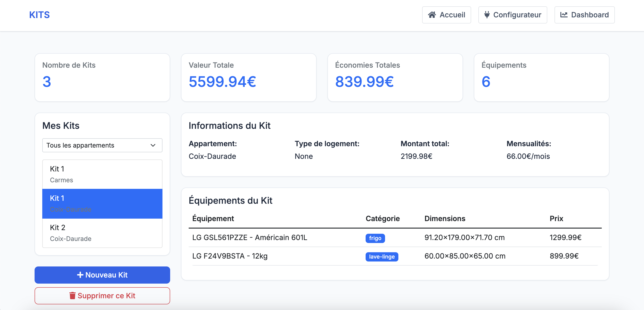The height and width of the screenshot is (310, 644).
Task: Click the plus icon on Nouveau Kit
Action: pyautogui.click(x=80, y=275)
